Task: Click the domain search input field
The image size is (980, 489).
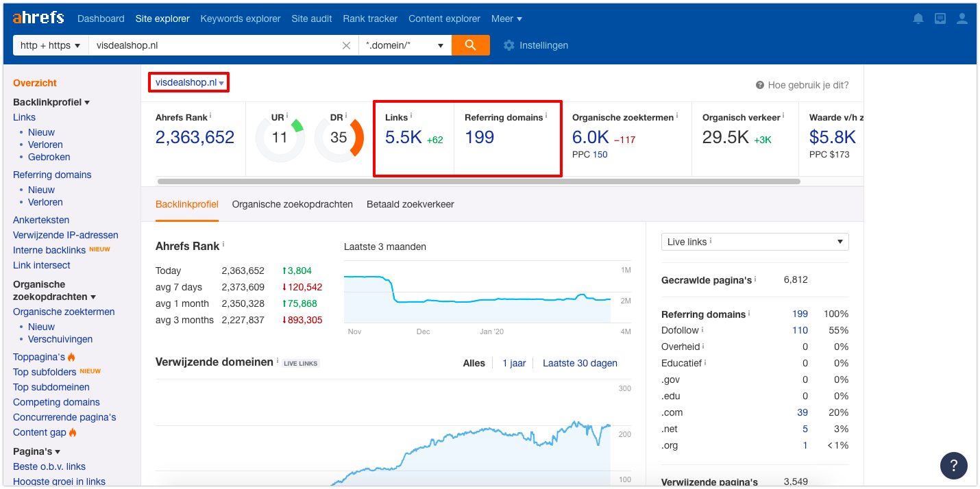Action: (x=212, y=45)
